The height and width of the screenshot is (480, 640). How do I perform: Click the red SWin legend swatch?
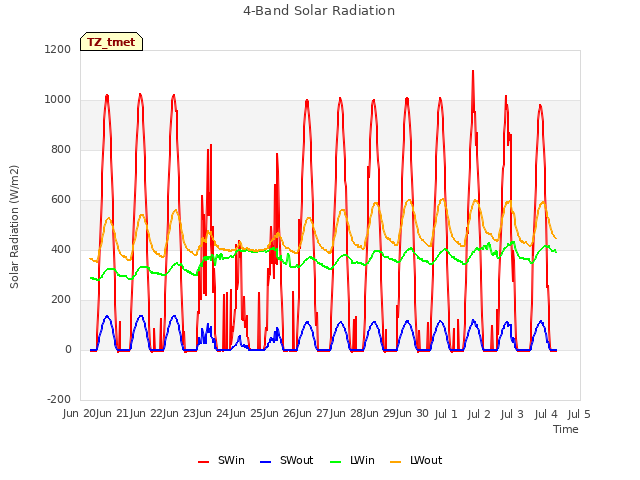click(x=203, y=462)
